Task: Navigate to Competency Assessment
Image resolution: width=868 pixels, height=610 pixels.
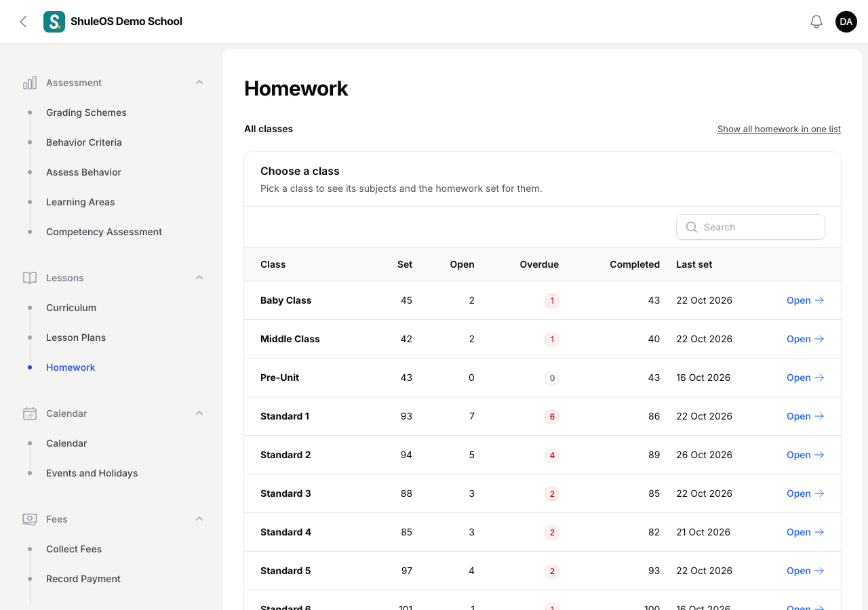Action: [x=104, y=232]
